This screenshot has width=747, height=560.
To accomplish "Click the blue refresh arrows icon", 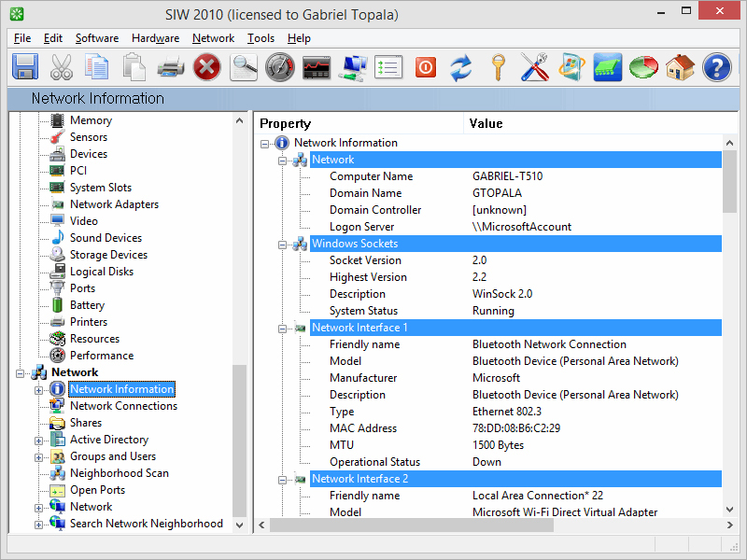I will (461, 67).
